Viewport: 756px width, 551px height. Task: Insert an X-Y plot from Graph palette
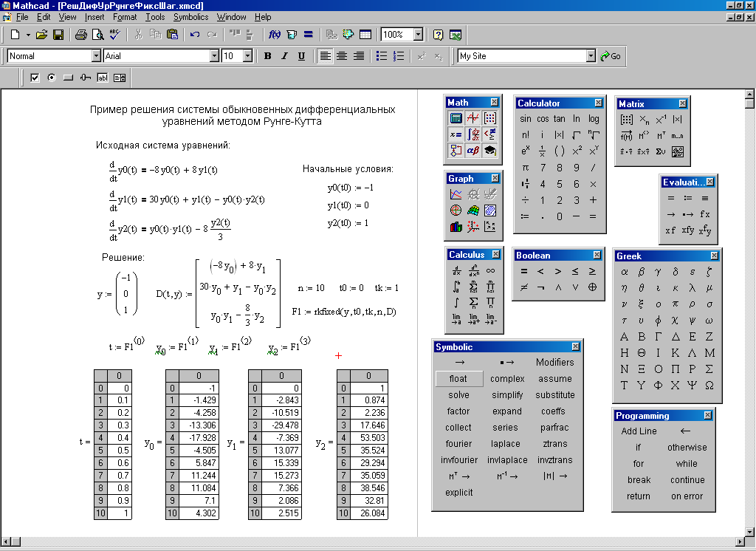pyautogui.click(x=456, y=194)
